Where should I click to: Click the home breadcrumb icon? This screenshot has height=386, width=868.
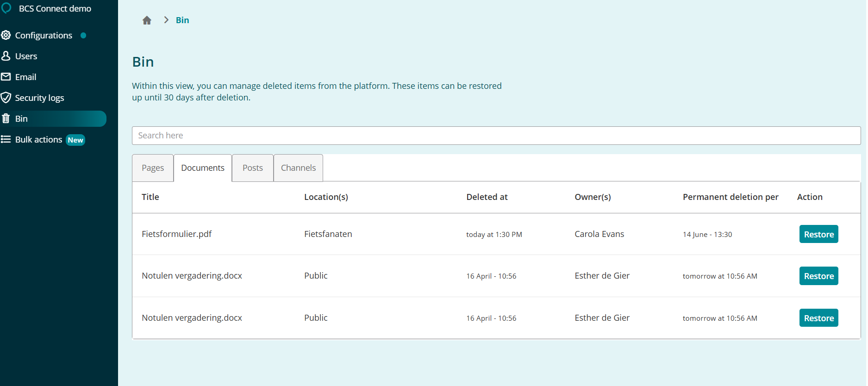(x=147, y=20)
